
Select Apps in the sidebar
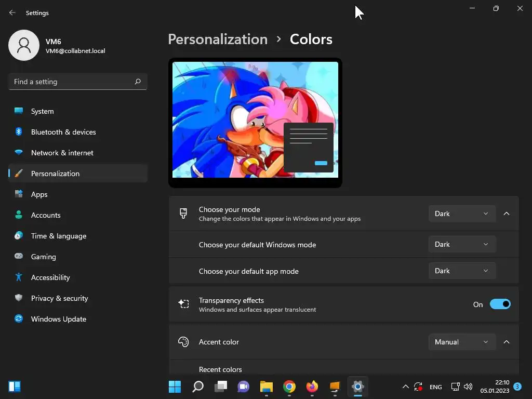(78, 194)
